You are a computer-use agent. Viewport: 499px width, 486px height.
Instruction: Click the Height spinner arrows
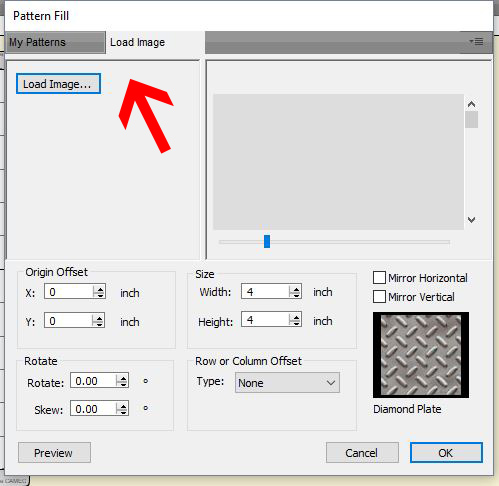[x=295, y=320]
